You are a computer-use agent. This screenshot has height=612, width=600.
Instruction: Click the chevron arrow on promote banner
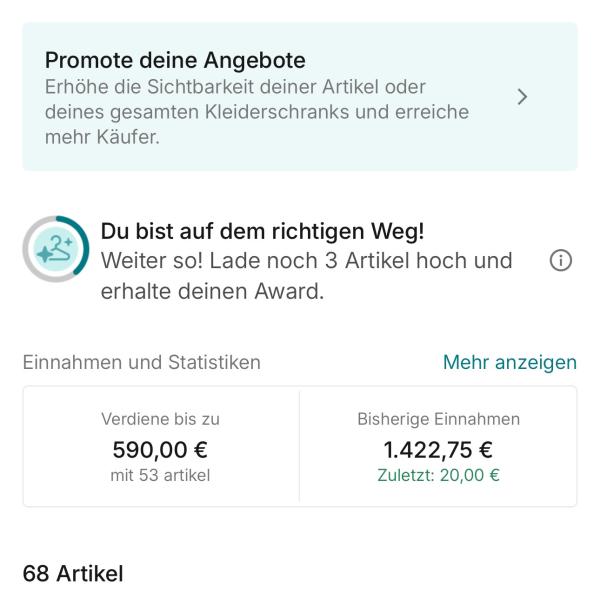(x=522, y=97)
